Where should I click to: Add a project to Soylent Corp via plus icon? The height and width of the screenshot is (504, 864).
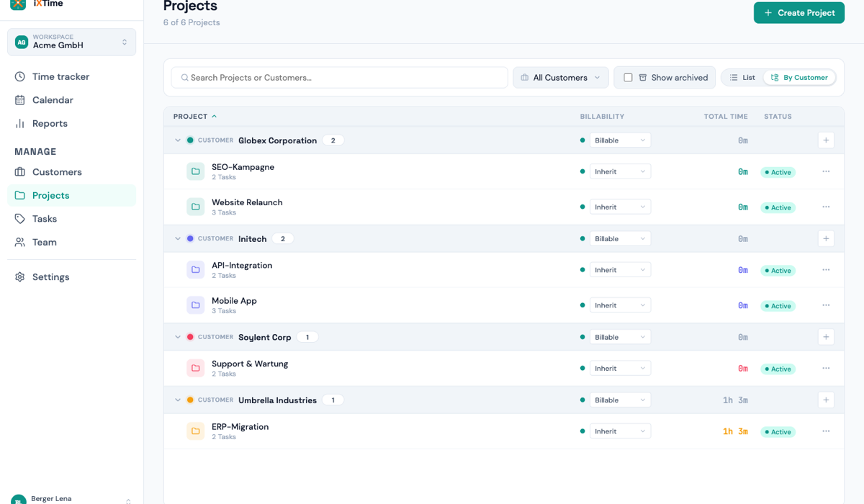pos(826,337)
